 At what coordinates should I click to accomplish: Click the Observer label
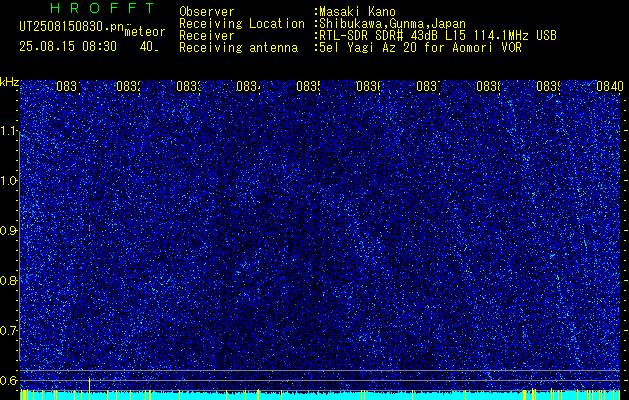[207, 11]
